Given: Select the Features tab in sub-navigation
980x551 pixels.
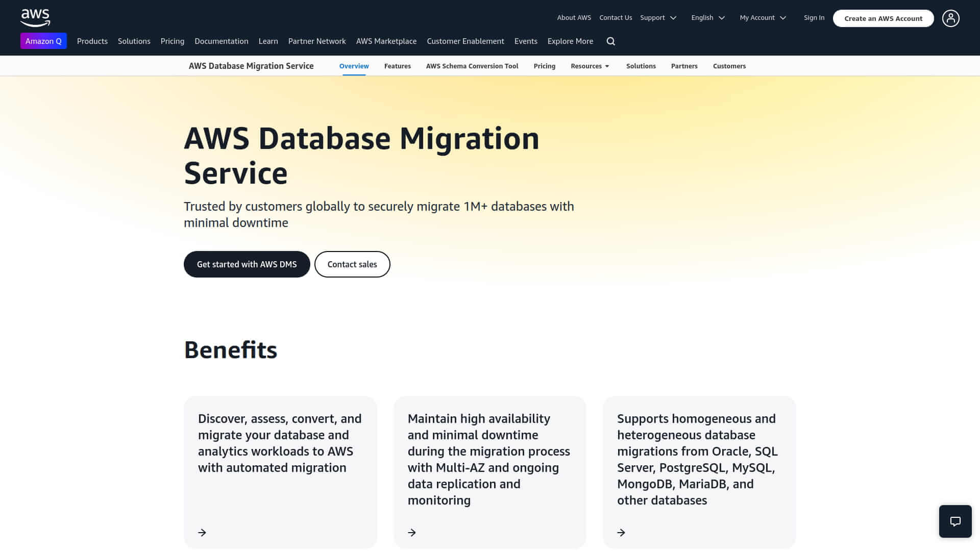Looking at the screenshot, I should tap(397, 66).
